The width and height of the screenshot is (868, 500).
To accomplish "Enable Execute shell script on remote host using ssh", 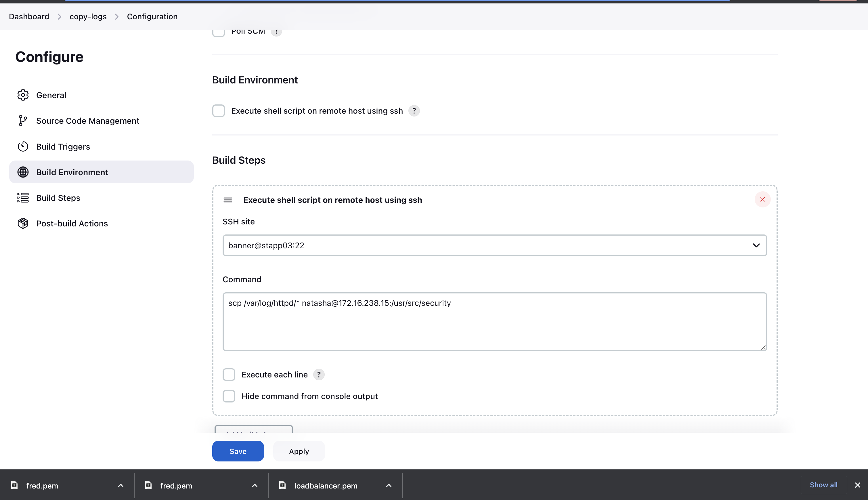I will click(219, 110).
